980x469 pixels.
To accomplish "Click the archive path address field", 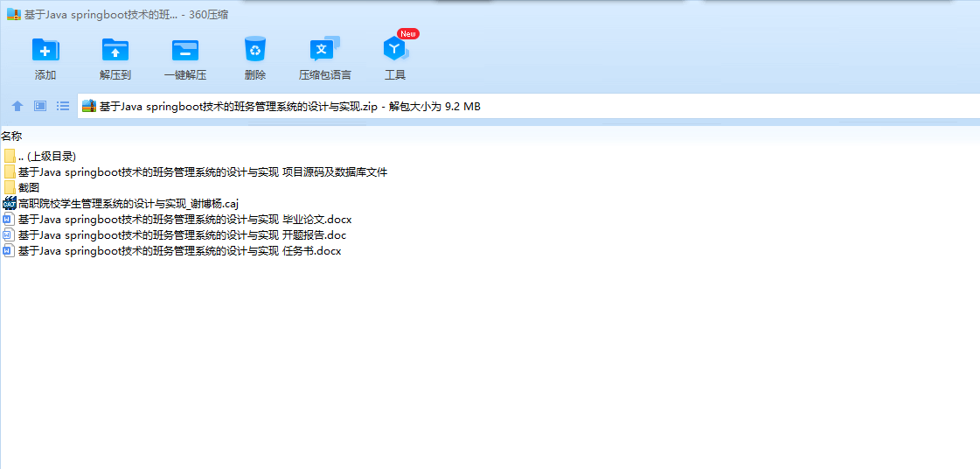I will 528,106.
